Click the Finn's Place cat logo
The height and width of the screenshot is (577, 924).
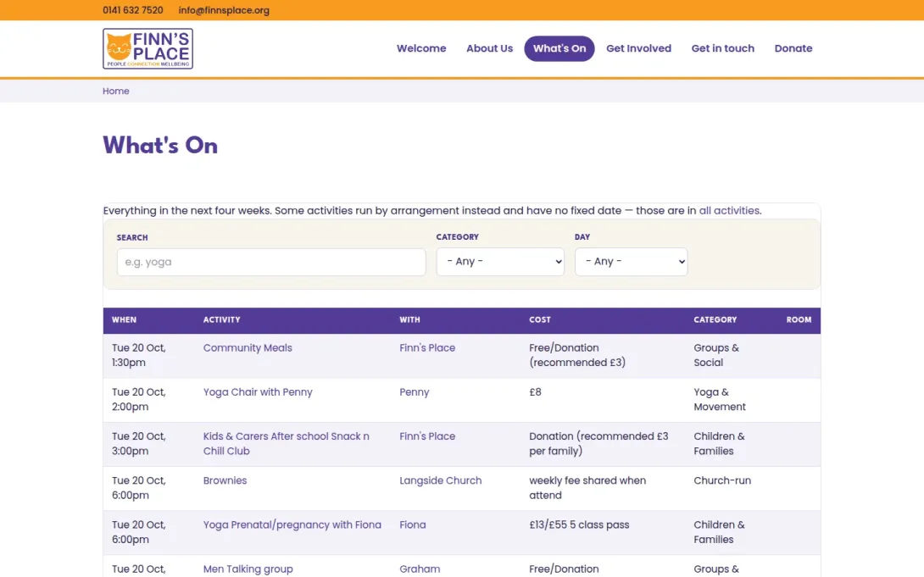(x=148, y=48)
